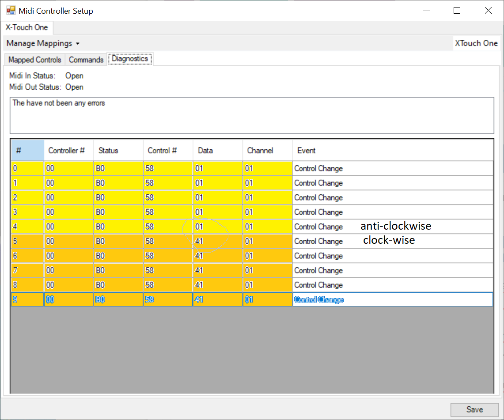Click Data cell 41 in row 9
504x420 pixels.
[x=218, y=299]
